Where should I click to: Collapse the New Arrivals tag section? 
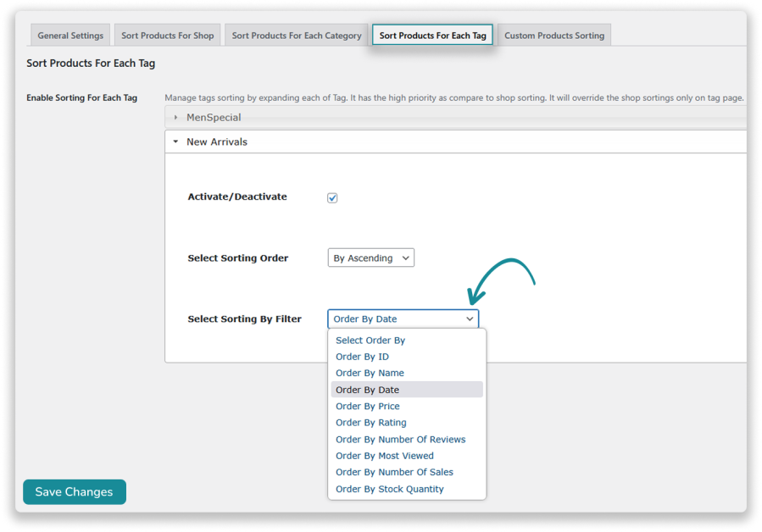(217, 142)
